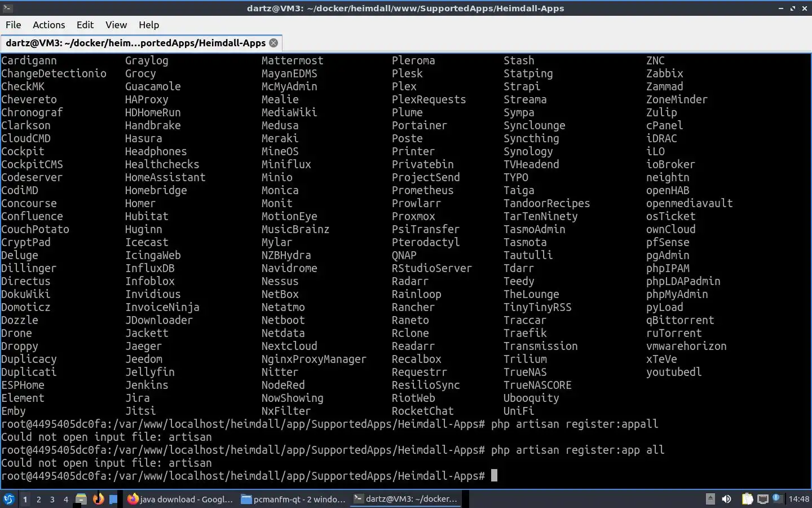The image size is (812, 508).
Task: Click the 'Mattermost' entry
Action: (292, 60)
